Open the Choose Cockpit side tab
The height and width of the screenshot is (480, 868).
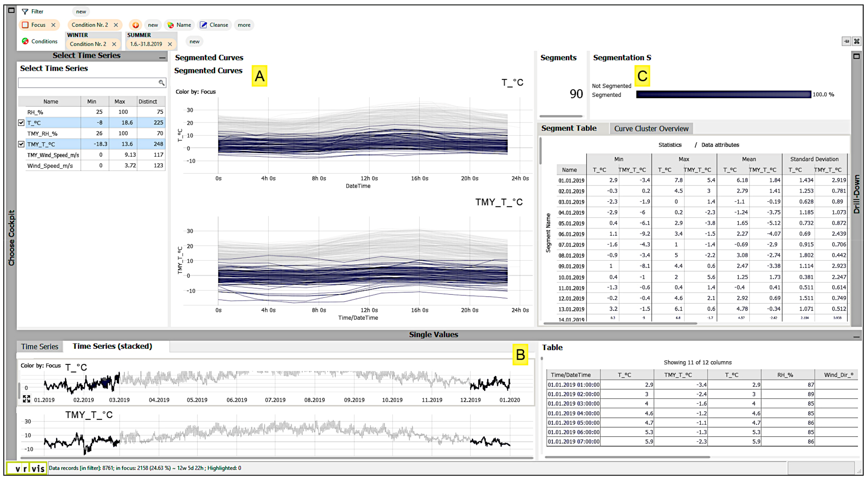click(x=11, y=238)
